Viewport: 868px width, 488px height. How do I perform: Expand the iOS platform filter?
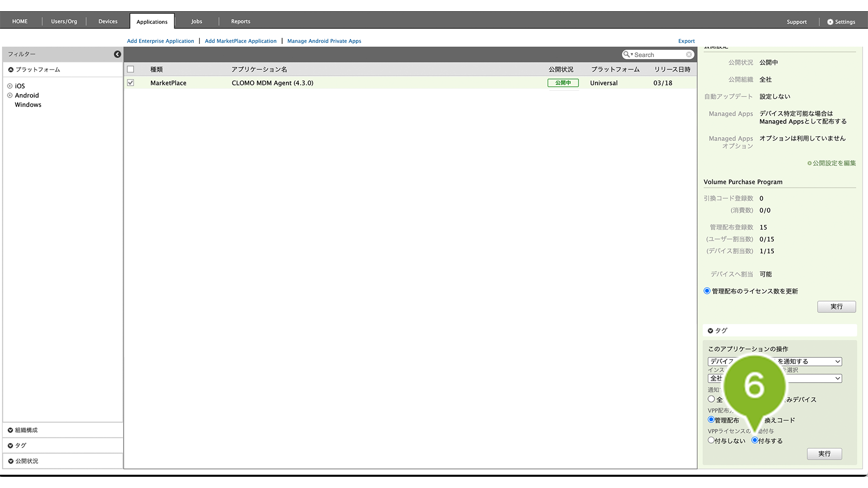coord(10,86)
